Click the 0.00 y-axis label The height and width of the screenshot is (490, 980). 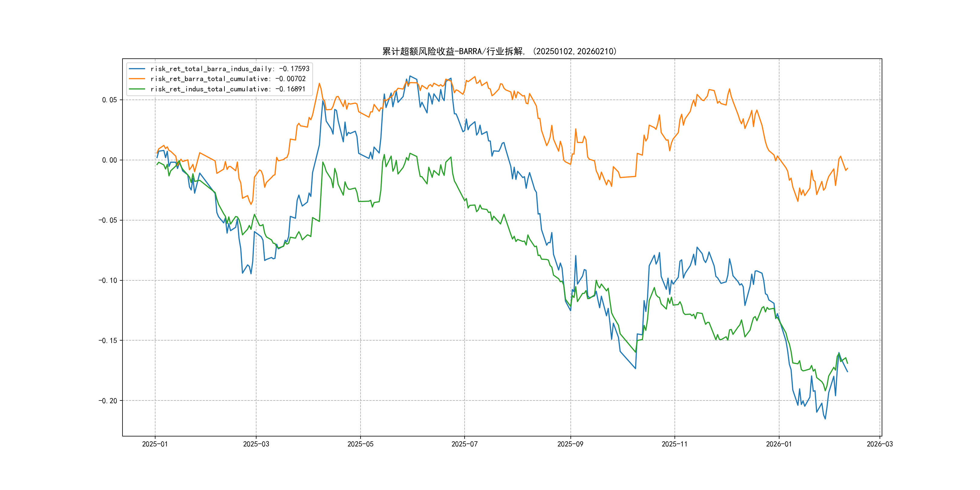(x=109, y=160)
